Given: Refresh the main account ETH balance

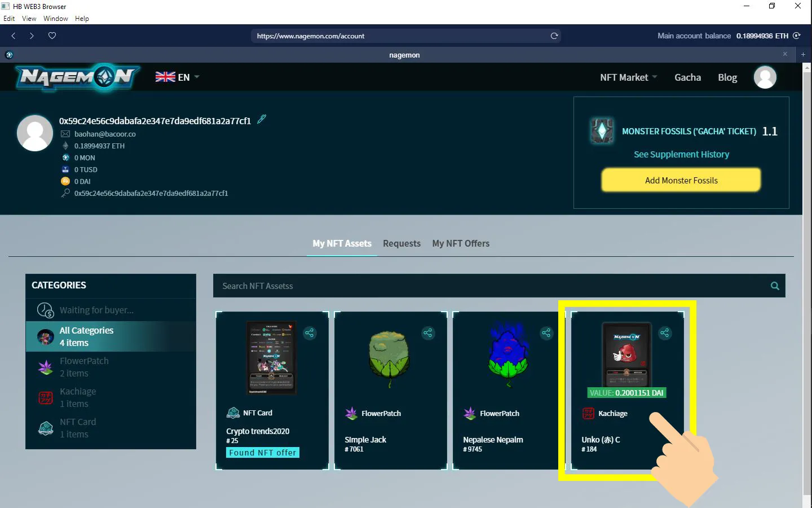Looking at the screenshot, I should pyautogui.click(x=797, y=36).
